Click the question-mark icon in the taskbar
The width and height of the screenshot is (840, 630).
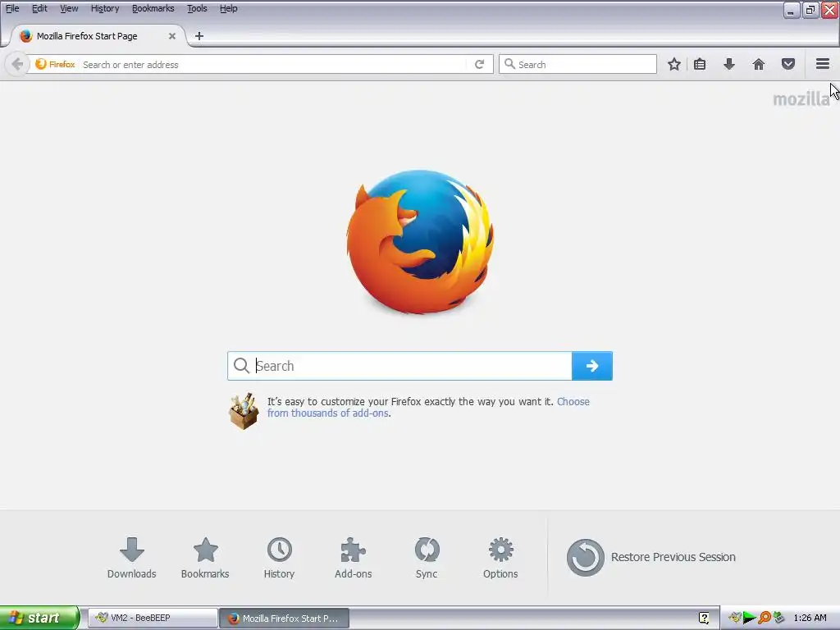[x=704, y=618]
